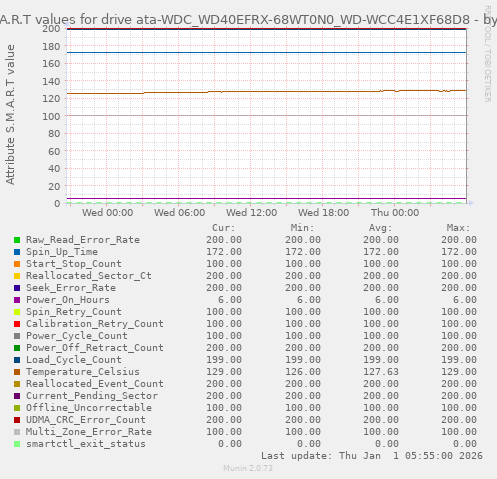The height and width of the screenshot is (479, 497).
Task: Click the purple Power_On_Hours swatch
Action: (17, 300)
